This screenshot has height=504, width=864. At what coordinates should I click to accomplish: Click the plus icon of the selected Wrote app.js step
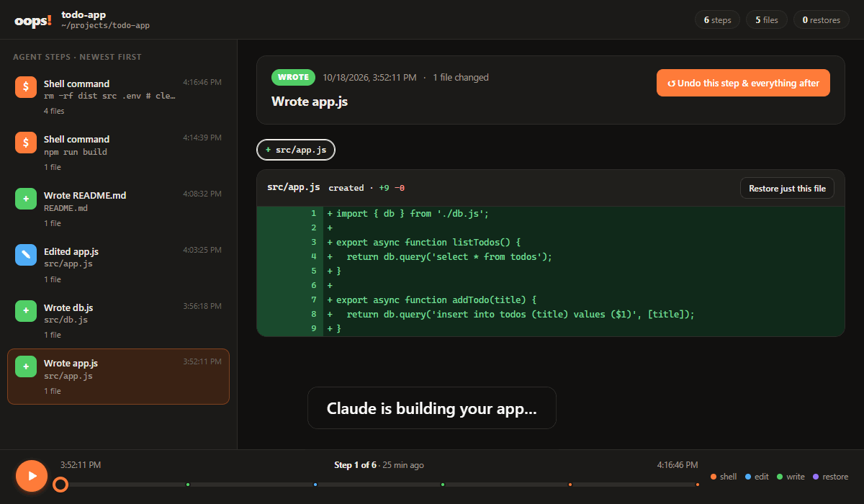point(26,366)
